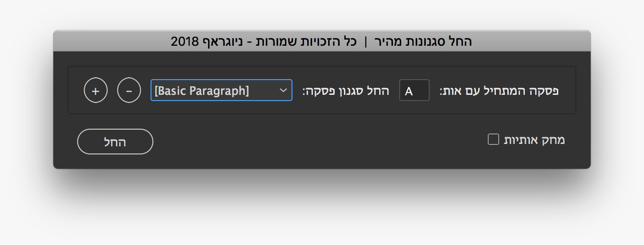Image resolution: width=644 pixels, height=245 pixels.
Task: Click the החל סגנונות מהיר title text
Action: [423, 41]
